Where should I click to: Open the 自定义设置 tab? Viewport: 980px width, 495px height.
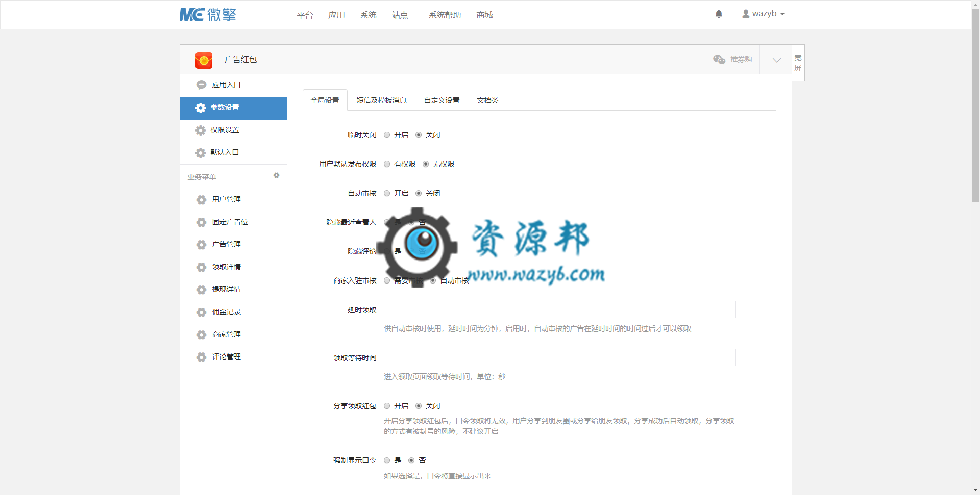point(442,100)
